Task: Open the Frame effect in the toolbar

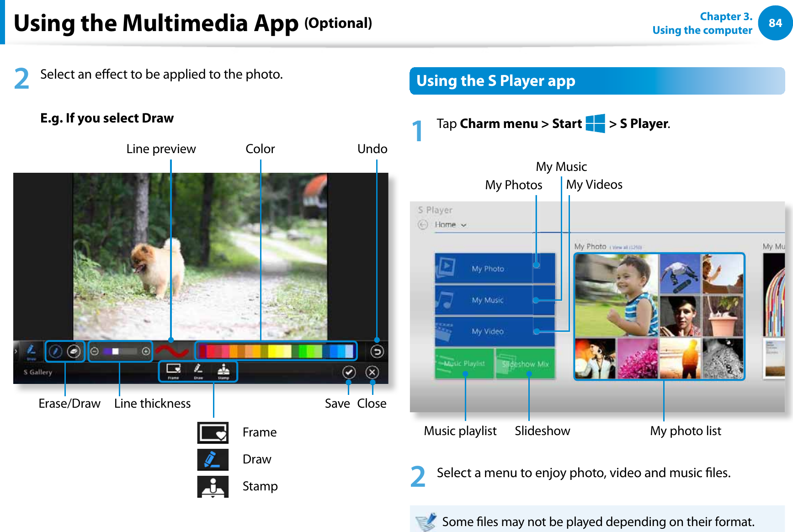Action: [173, 371]
